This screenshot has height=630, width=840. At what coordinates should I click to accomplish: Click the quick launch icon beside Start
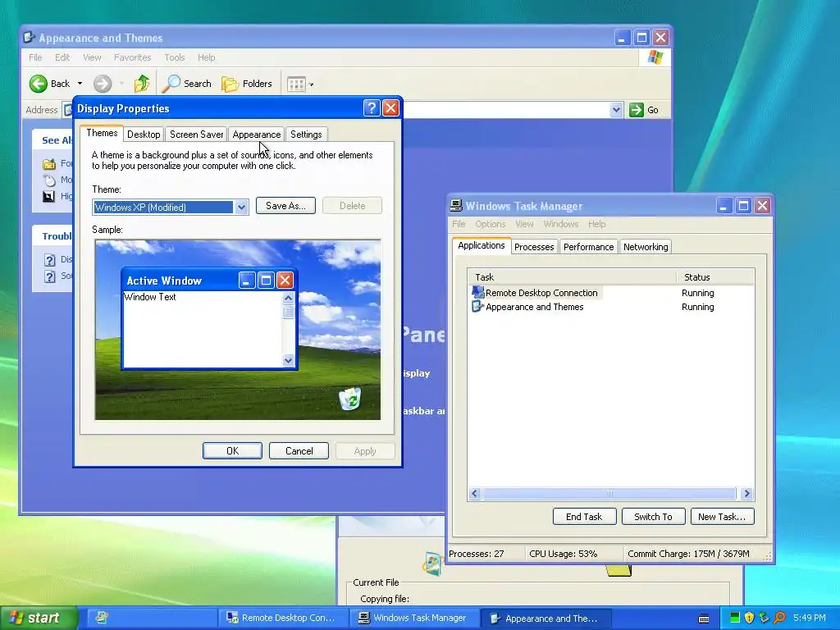point(101,618)
